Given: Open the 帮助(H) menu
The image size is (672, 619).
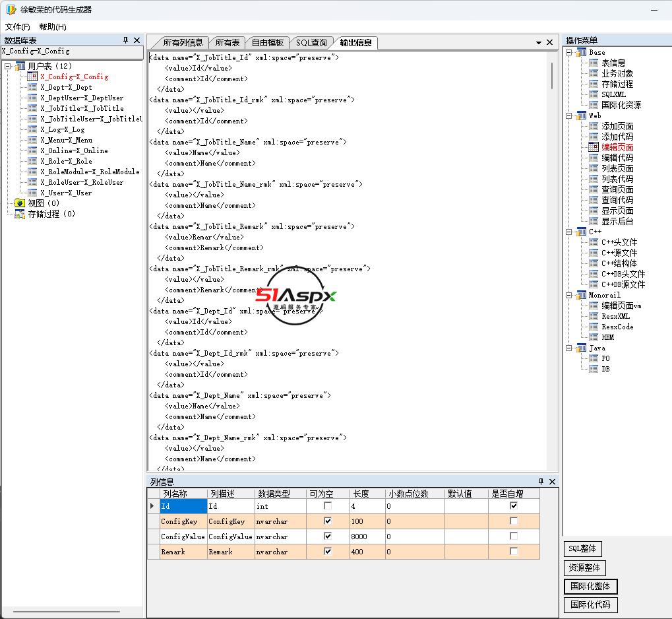Looking at the screenshot, I should (x=53, y=27).
